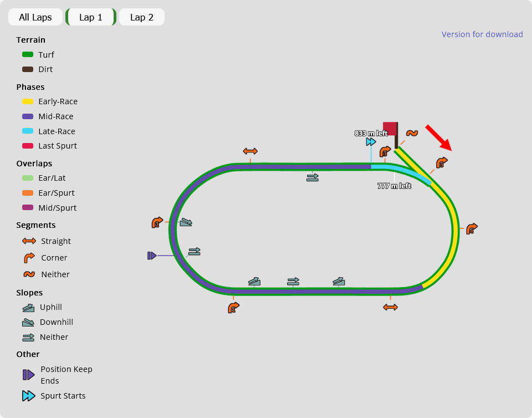Click the purple Position Keep Ends track marker
The height and width of the screenshot is (418, 532).
click(x=152, y=256)
